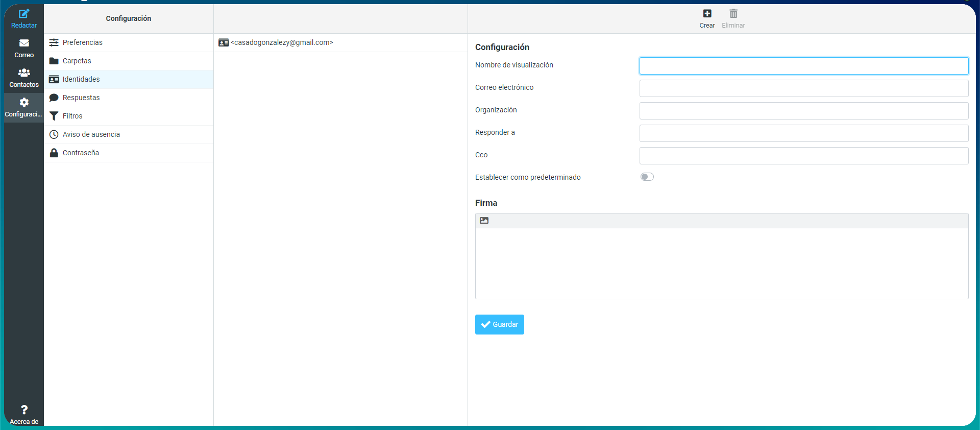Focus the Cco field
Viewport: 980px width, 430px height.
pos(804,156)
